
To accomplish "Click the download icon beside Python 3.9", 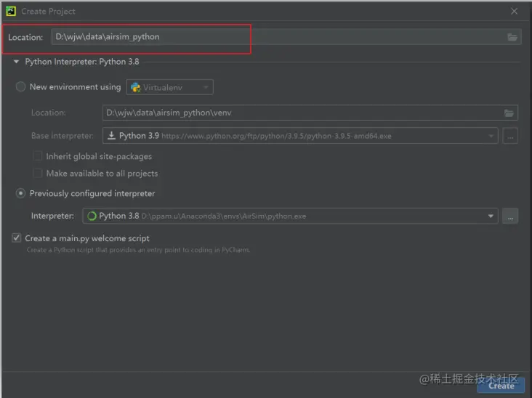I will pos(111,136).
